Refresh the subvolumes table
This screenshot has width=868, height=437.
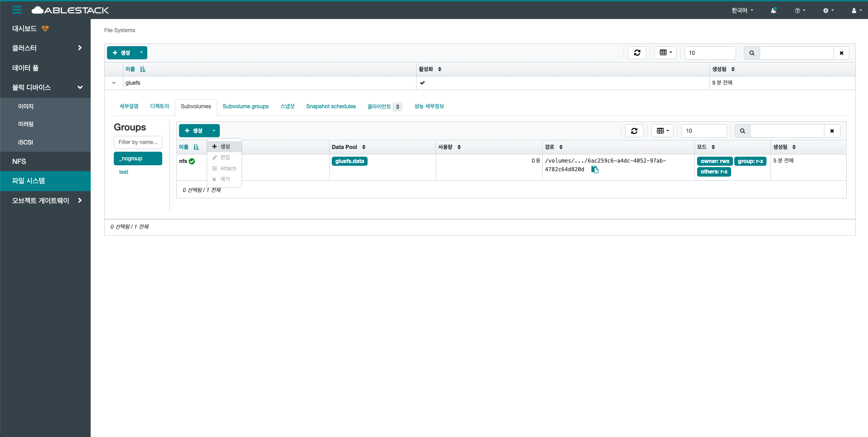[634, 131]
